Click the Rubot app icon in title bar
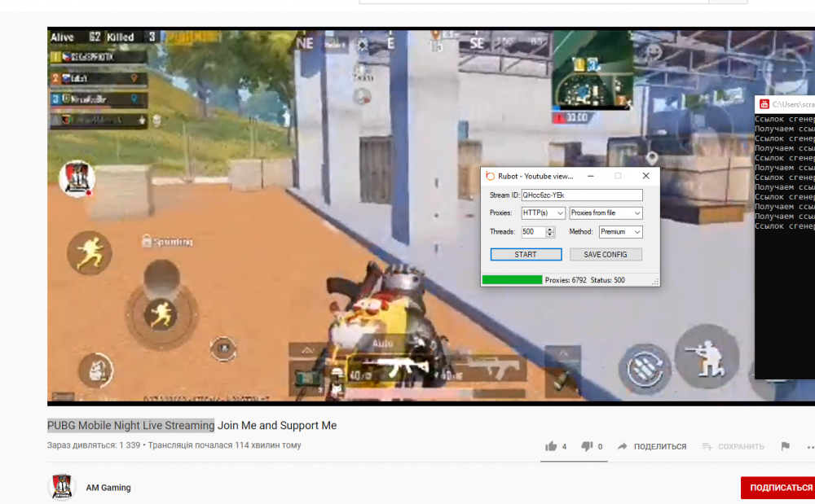 [490, 176]
